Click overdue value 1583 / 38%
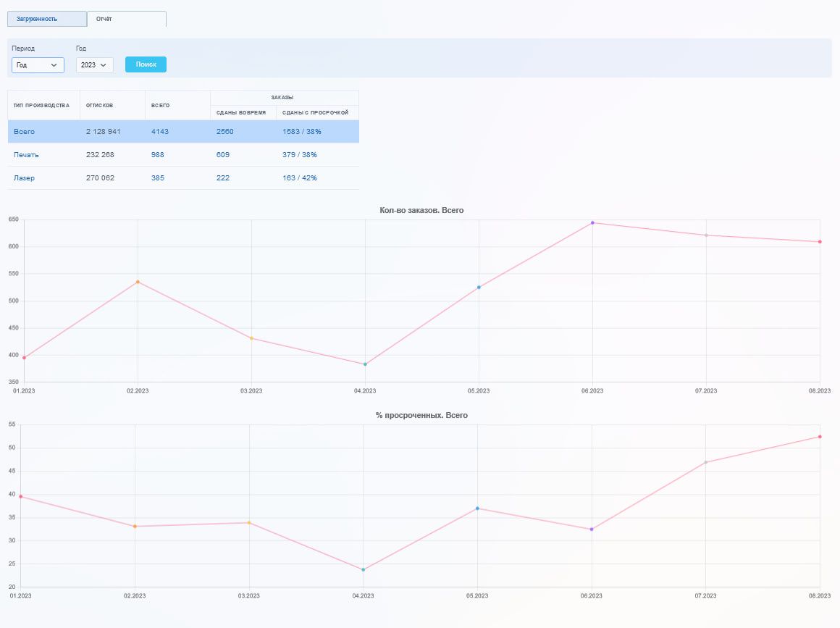840x628 pixels. (x=301, y=132)
